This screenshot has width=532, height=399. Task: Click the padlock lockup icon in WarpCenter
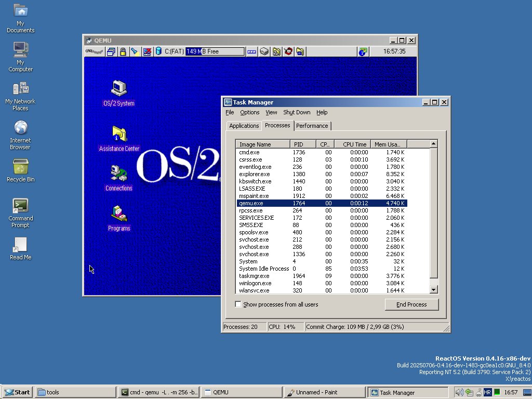123,51
